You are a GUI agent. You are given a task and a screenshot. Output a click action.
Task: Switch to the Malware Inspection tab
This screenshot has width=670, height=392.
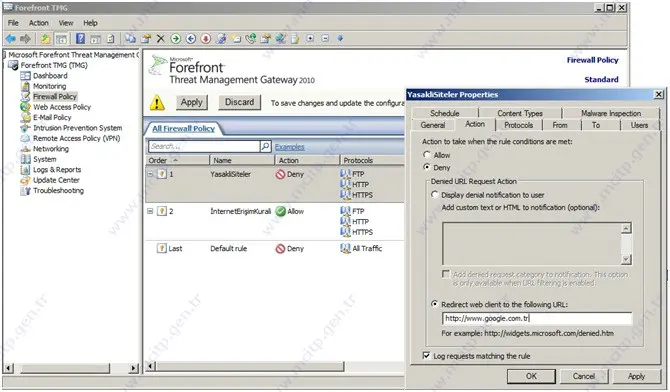[x=611, y=113]
